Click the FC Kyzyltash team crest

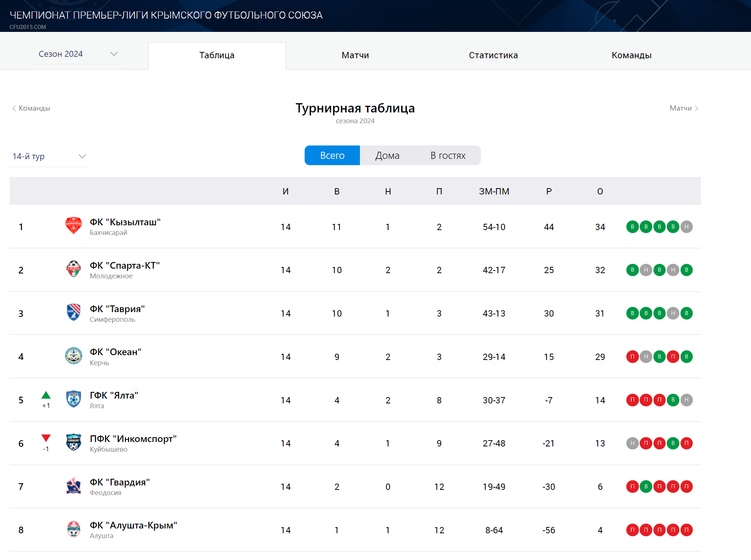pyautogui.click(x=73, y=226)
